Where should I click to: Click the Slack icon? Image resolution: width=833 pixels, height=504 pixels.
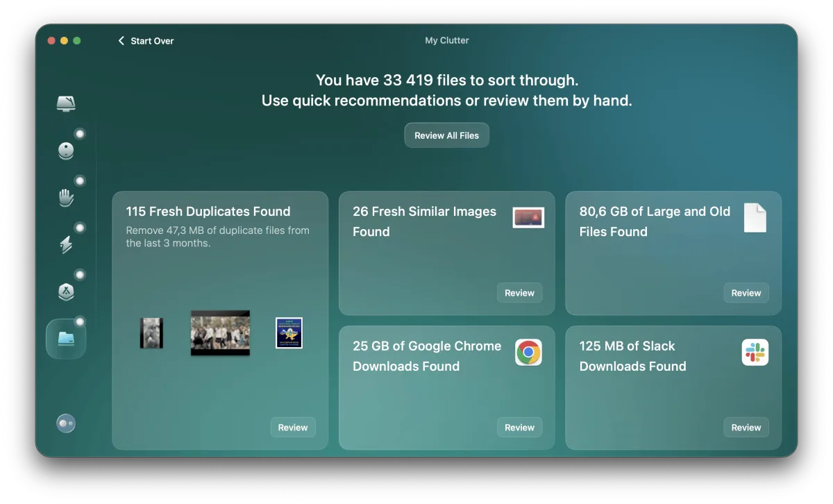coord(755,353)
